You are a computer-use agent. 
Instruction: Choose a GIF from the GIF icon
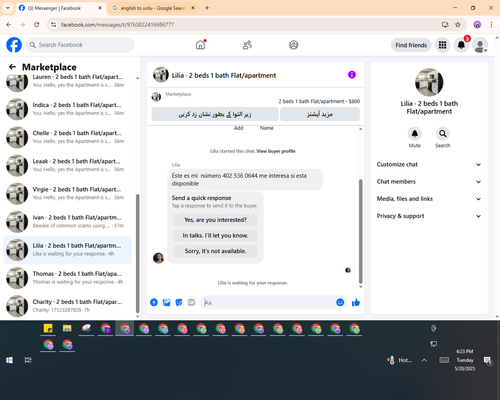191,302
